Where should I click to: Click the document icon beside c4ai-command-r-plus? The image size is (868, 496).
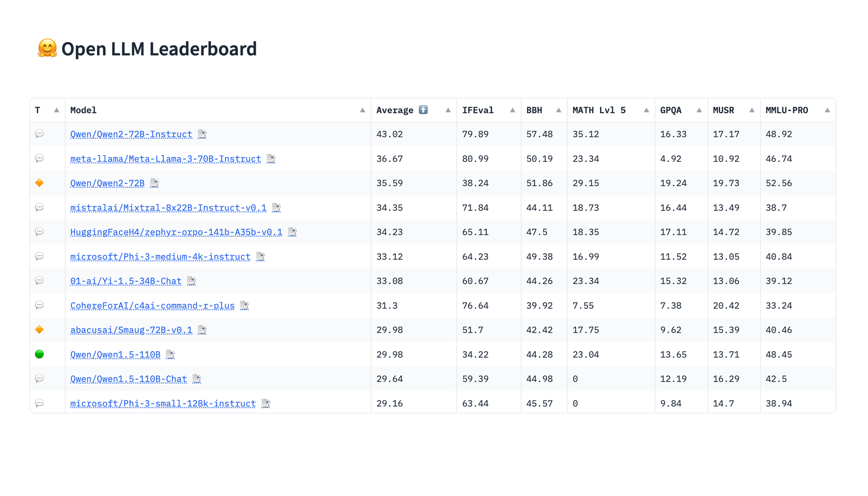point(244,306)
